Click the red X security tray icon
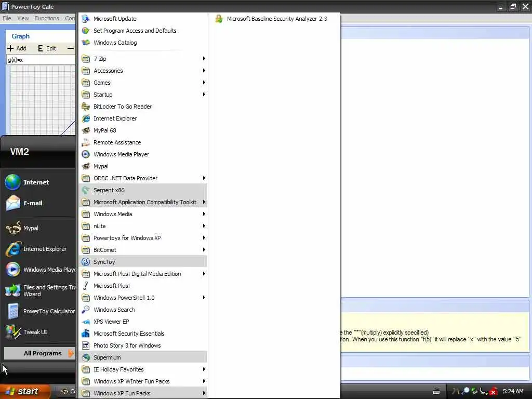This screenshot has width=532, height=399. tap(494, 392)
